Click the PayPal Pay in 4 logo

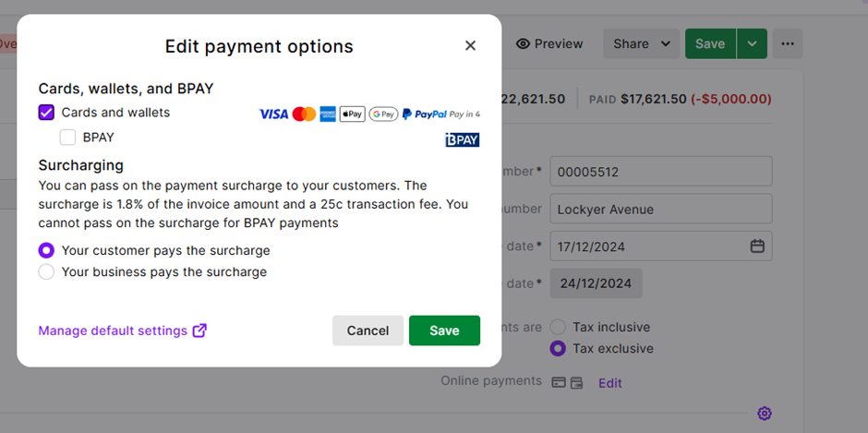441,114
